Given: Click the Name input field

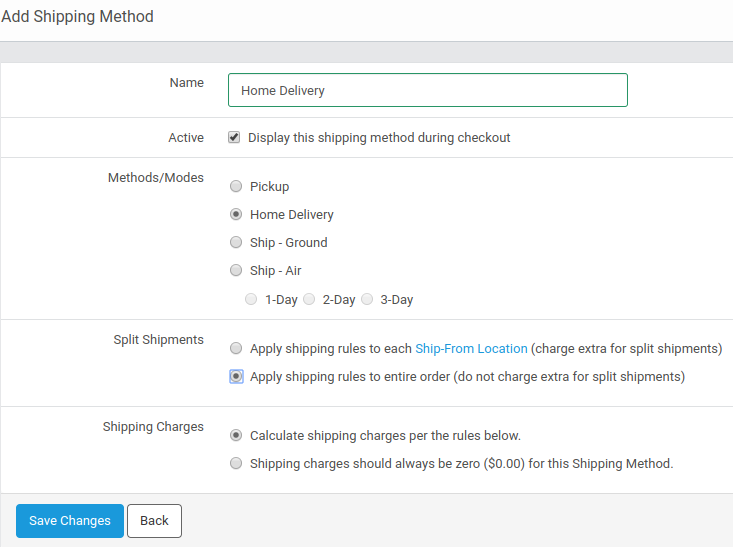Looking at the screenshot, I should tap(427, 90).
